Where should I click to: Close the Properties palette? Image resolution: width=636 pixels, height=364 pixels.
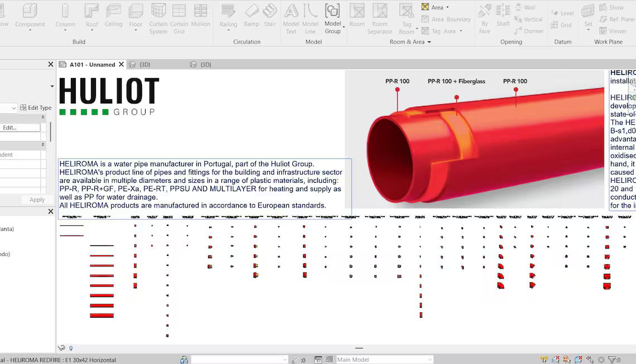pyautogui.click(x=51, y=64)
